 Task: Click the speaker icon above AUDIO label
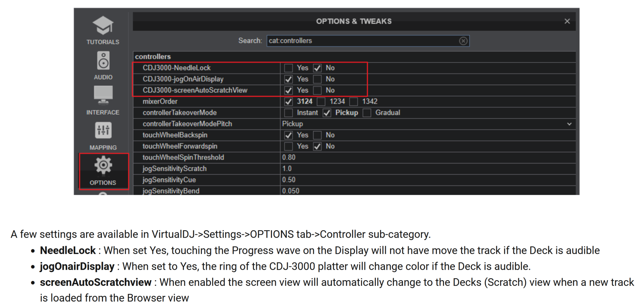coord(103,60)
